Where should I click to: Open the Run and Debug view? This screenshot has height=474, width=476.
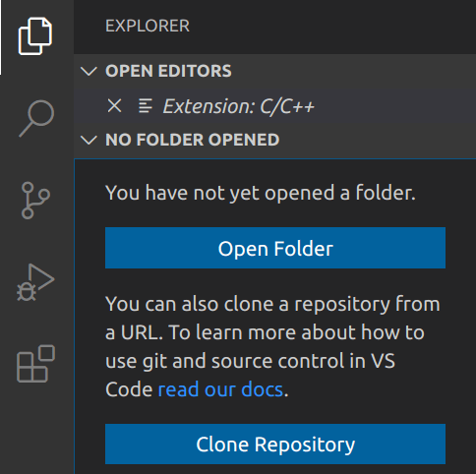pyautogui.click(x=35, y=282)
